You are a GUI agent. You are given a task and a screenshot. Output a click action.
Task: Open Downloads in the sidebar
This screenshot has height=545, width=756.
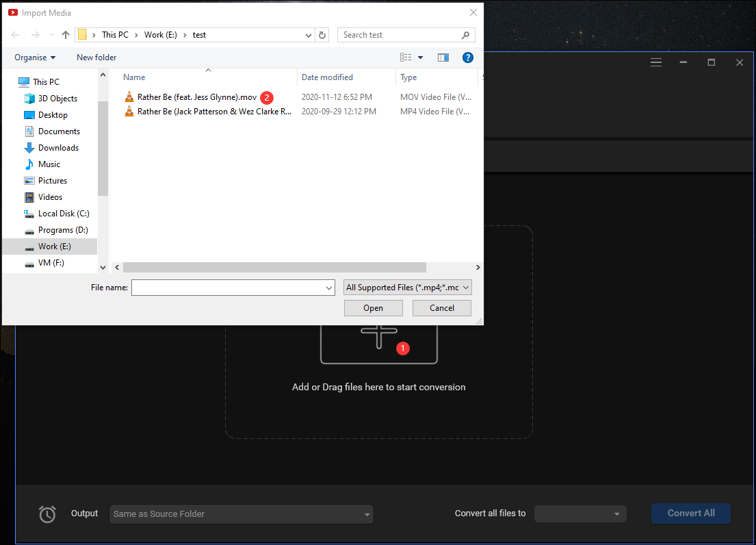(x=51, y=148)
